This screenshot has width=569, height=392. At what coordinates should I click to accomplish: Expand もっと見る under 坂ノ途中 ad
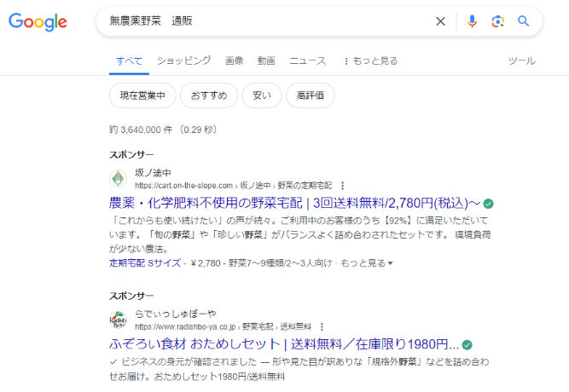[x=367, y=263]
